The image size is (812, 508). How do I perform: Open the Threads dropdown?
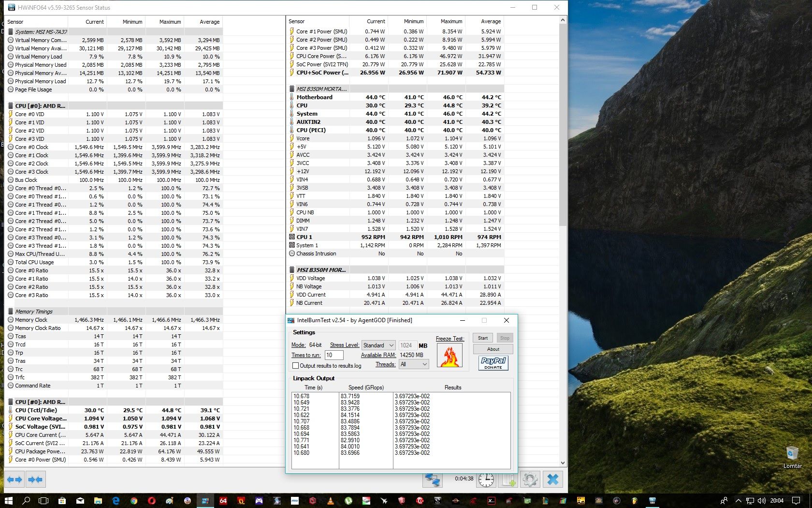click(414, 364)
